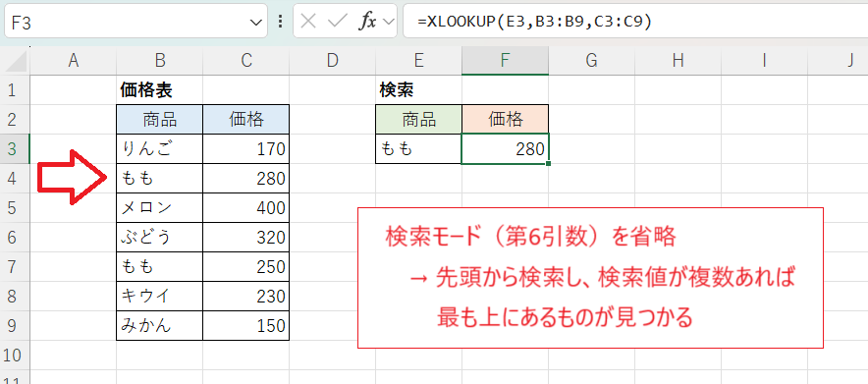Select column C header

point(246,61)
